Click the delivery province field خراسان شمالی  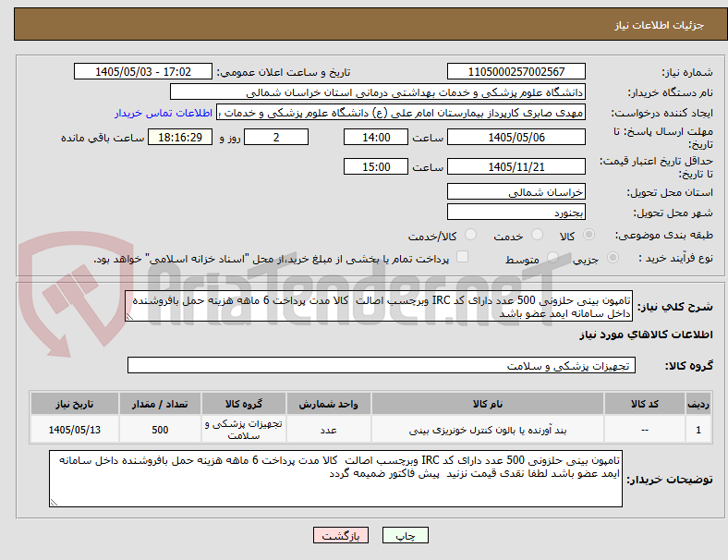(x=516, y=192)
